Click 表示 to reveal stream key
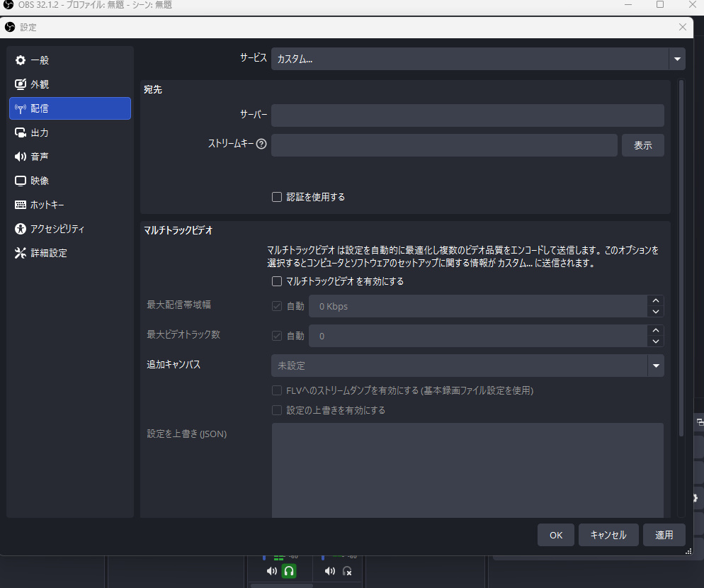The height and width of the screenshot is (588, 704). pyautogui.click(x=643, y=145)
